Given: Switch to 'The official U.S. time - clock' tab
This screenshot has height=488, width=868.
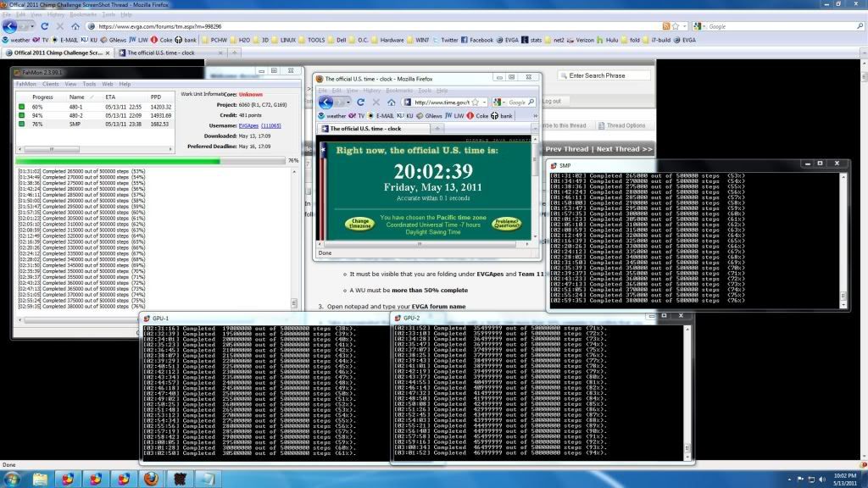Looking at the screenshot, I should coord(161,53).
